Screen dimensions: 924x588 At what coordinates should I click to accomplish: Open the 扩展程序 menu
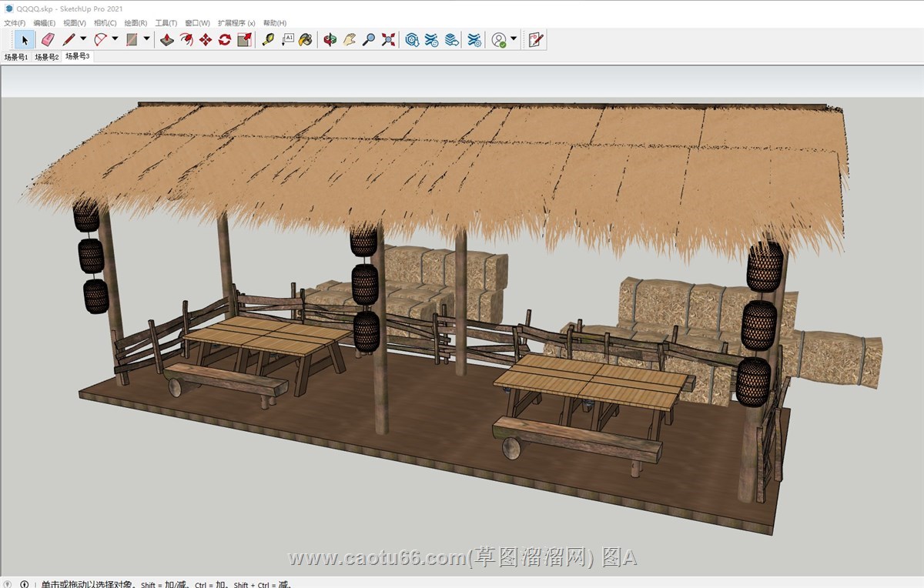point(236,23)
